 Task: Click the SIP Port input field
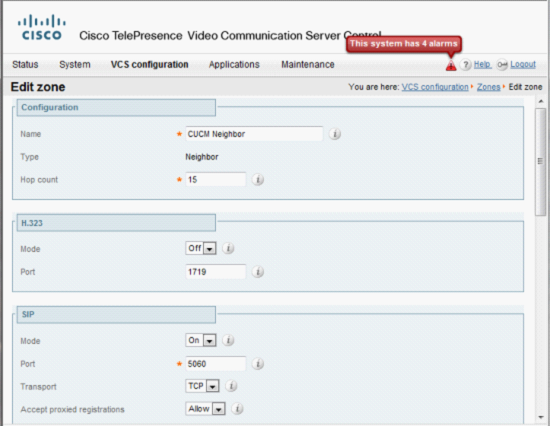pyautogui.click(x=215, y=364)
